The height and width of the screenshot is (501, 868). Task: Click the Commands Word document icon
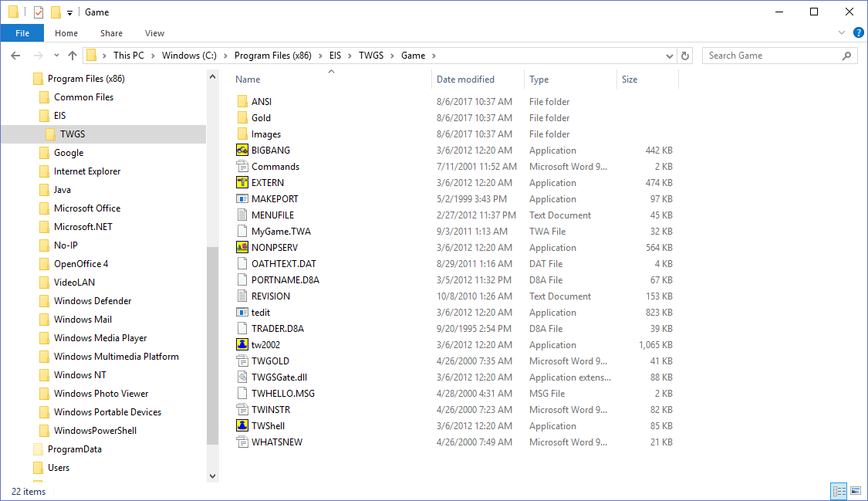(242, 166)
